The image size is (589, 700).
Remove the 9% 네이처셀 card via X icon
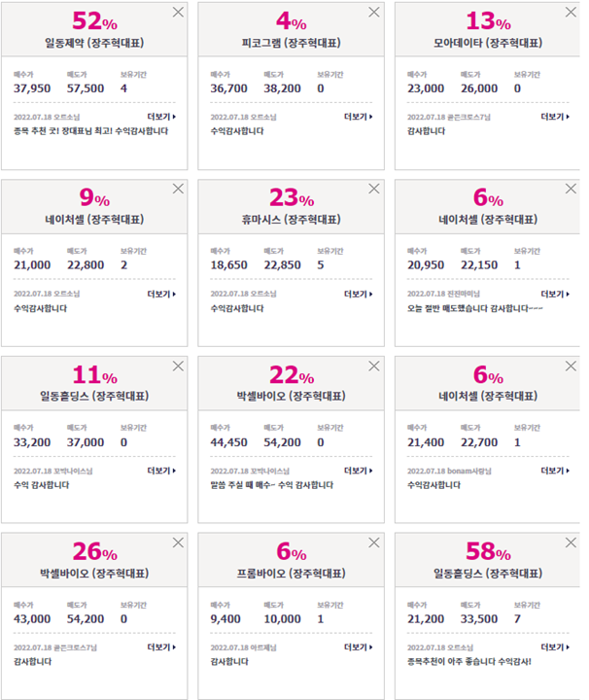(x=178, y=189)
